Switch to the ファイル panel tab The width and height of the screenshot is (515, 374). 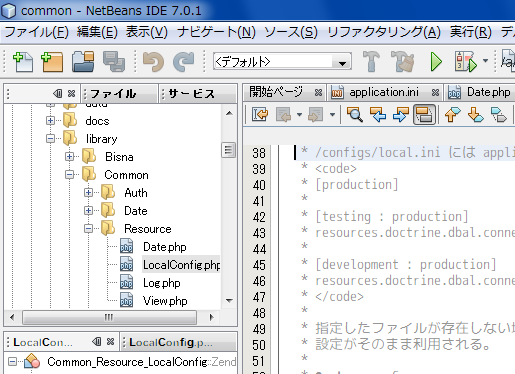coord(119,94)
